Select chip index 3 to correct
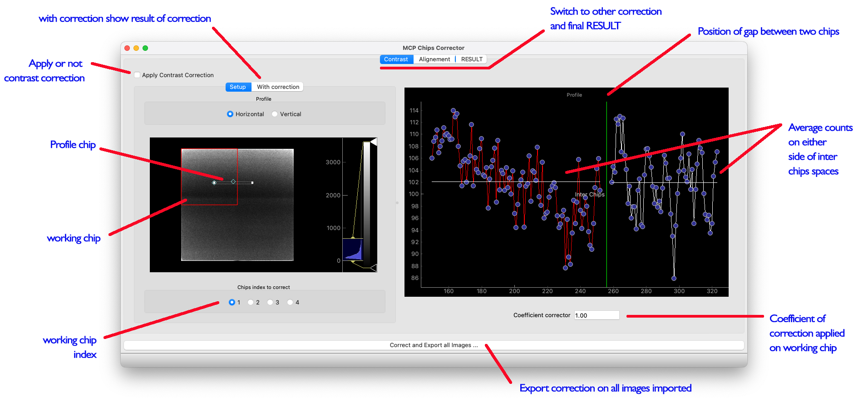The width and height of the screenshot is (868, 407). 270,303
